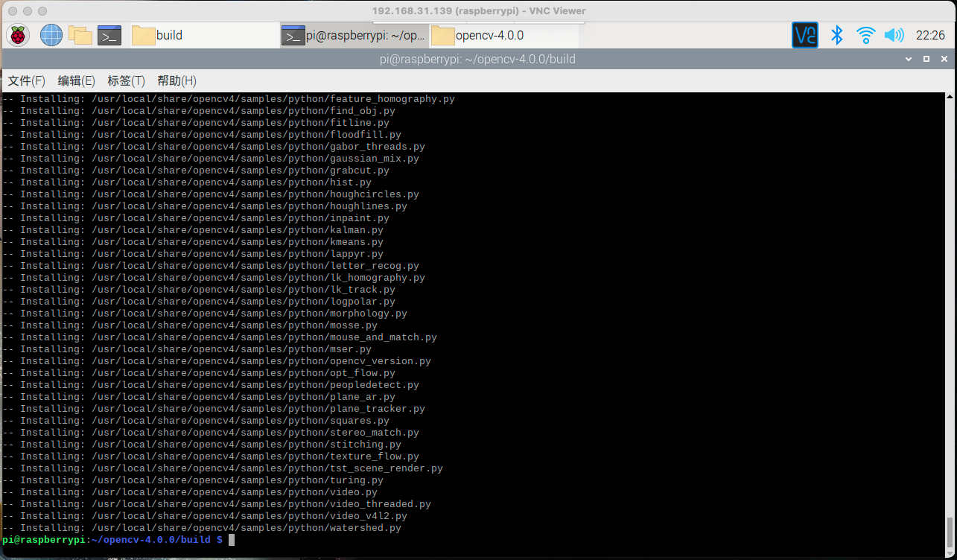Close the VNC Viewer window with the red button

coord(13,11)
